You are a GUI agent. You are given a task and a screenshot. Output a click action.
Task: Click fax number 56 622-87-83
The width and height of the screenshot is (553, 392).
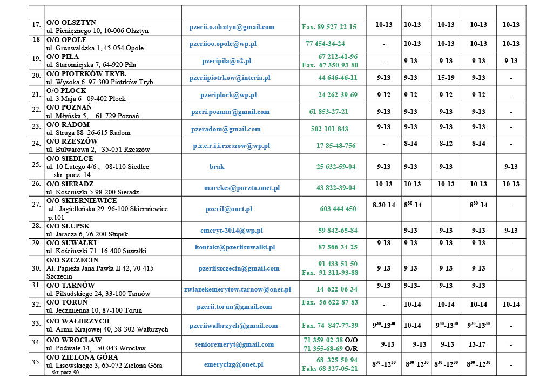330,302
